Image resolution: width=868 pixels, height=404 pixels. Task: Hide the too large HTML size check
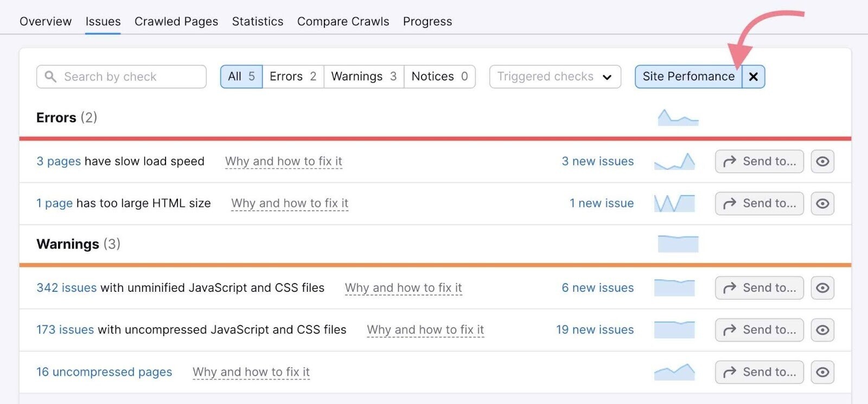coord(822,203)
